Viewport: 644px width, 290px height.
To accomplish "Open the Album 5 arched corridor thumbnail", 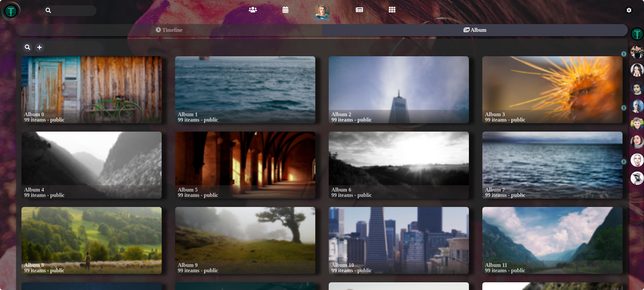I will pyautogui.click(x=245, y=165).
